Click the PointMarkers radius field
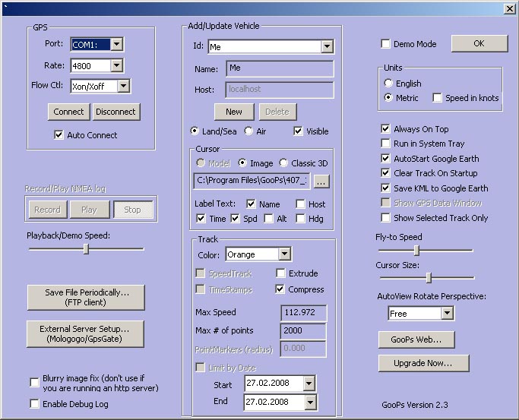The height and width of the screenshot is (420, 519). [303, 349]
